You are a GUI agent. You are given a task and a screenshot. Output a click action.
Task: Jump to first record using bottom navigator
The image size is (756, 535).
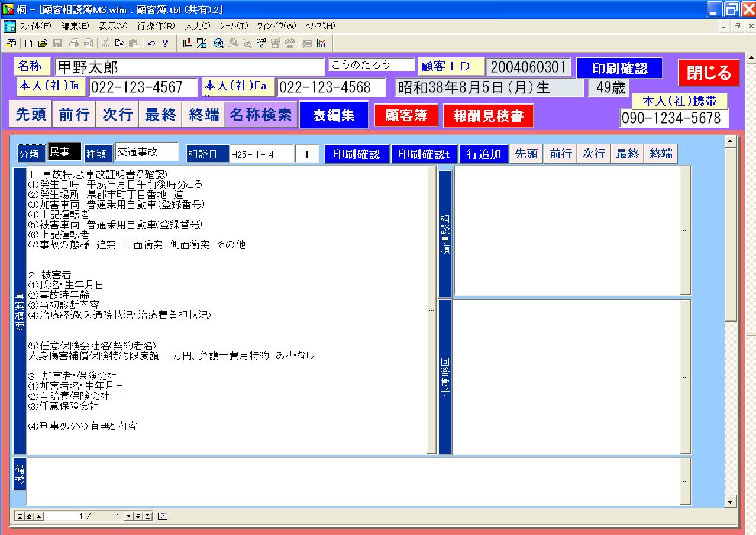point(20,516)
